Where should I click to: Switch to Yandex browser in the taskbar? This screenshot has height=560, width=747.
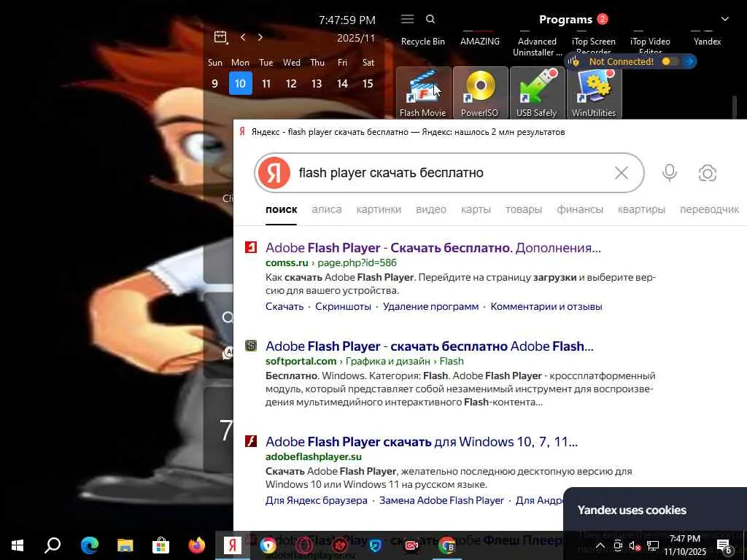tap(233, 545)
